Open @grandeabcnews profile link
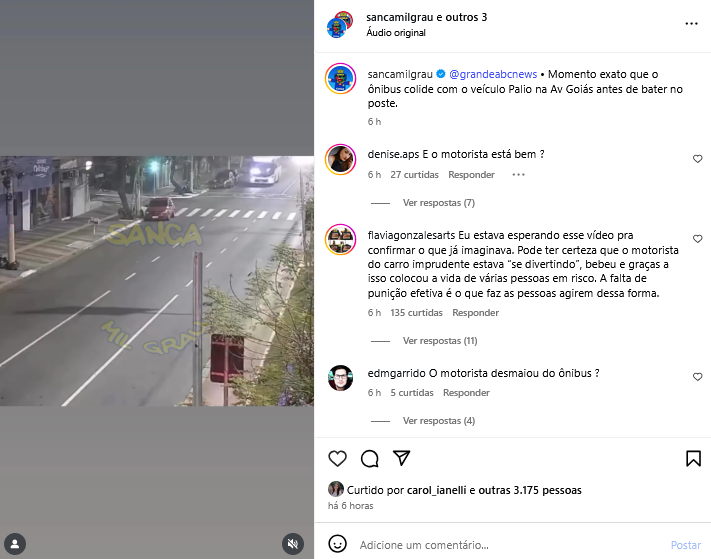This screenshot has width=711, height=559. (x=493, y=74)
